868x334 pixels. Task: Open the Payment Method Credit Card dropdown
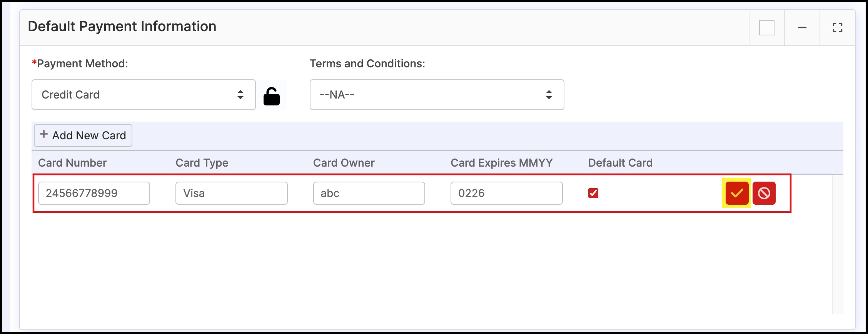144,95
